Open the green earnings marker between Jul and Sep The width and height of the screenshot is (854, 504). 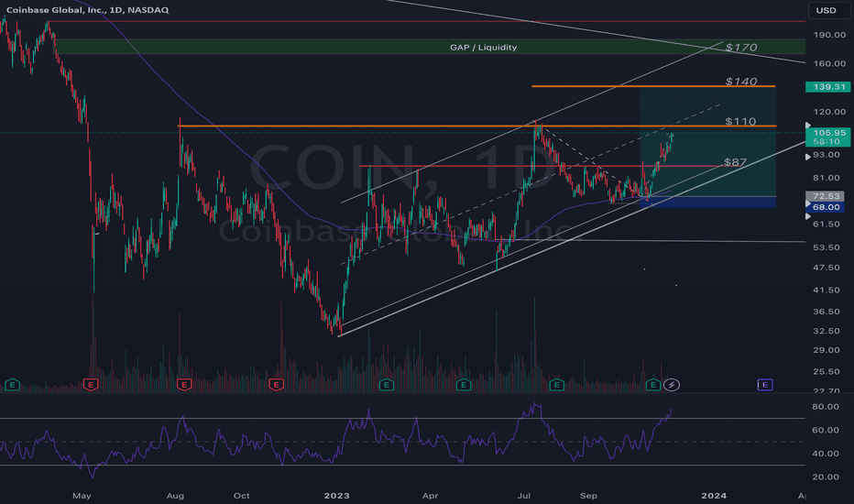pos(556,385)
